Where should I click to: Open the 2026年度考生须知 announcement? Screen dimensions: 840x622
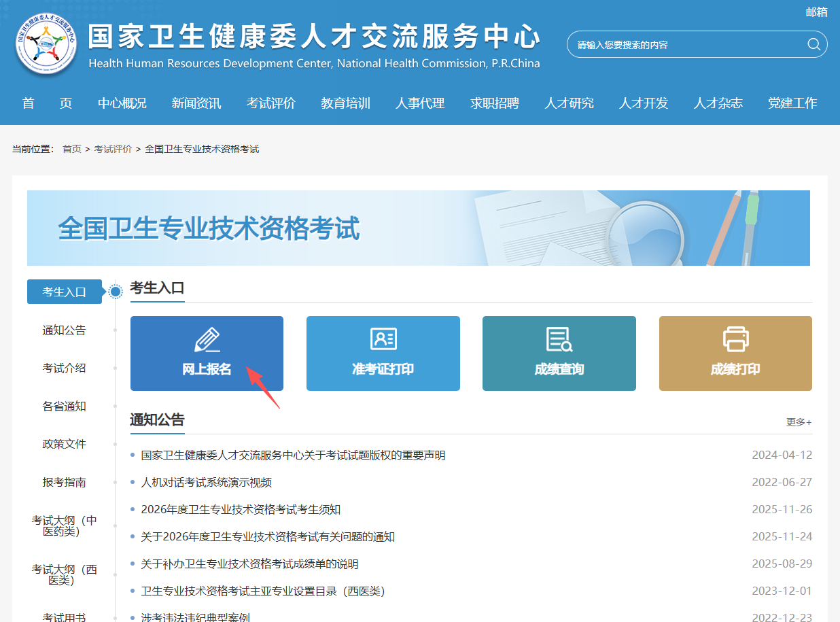[241, 510]
